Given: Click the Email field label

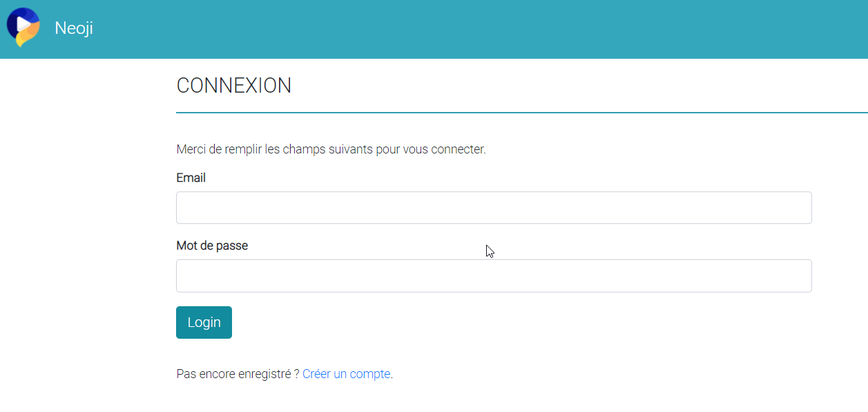Looking at the screenshot, I should point(191,178).
